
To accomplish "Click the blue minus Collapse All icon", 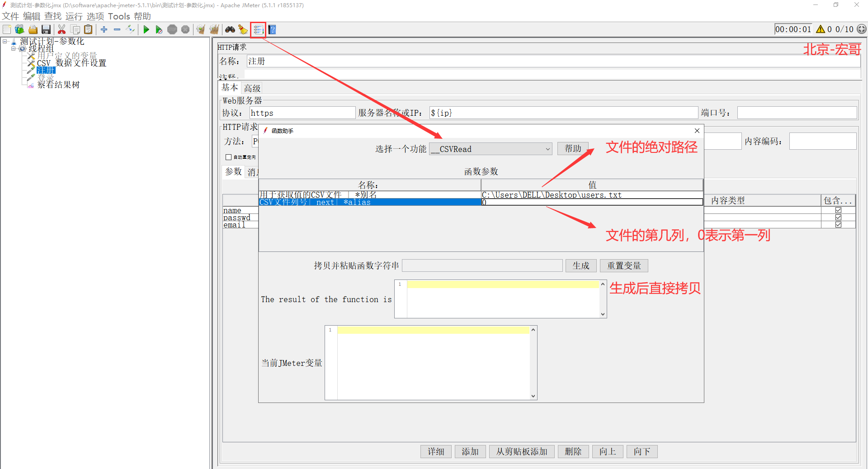I will [x=117, y=29].
